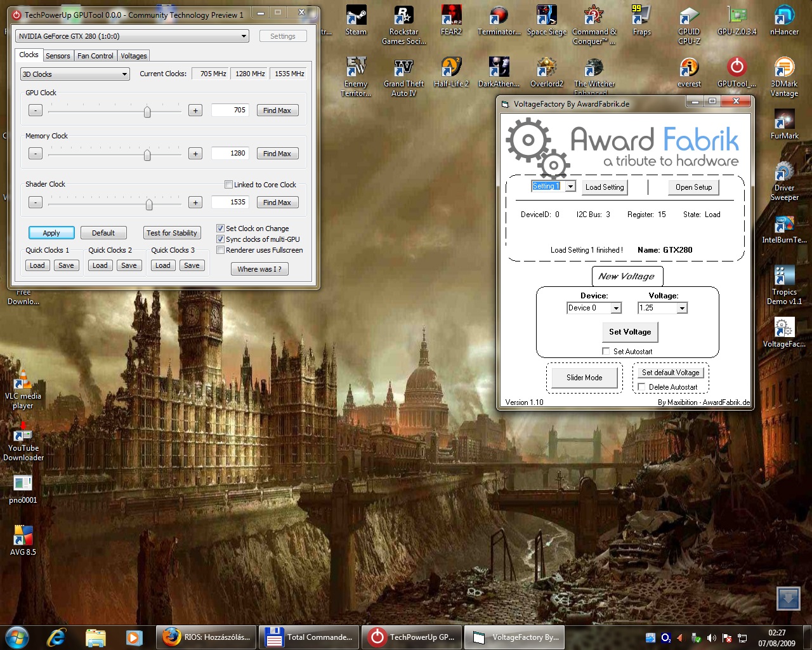Launch Enemy Territory shortcut
This screenshot has height=650, width=812.
tap(356, 77)
